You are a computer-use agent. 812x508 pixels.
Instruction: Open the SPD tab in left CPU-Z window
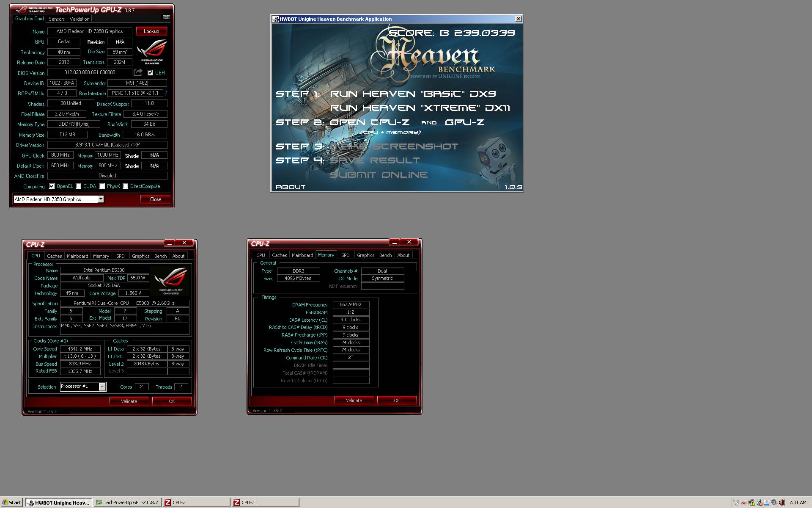click(121, 256)
